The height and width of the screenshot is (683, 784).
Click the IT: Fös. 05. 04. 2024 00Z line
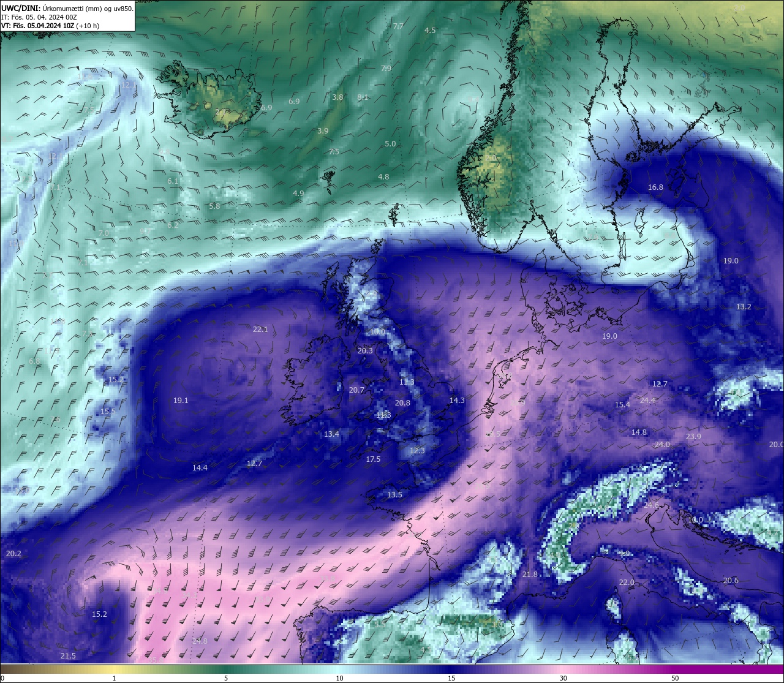click(39, 17)
